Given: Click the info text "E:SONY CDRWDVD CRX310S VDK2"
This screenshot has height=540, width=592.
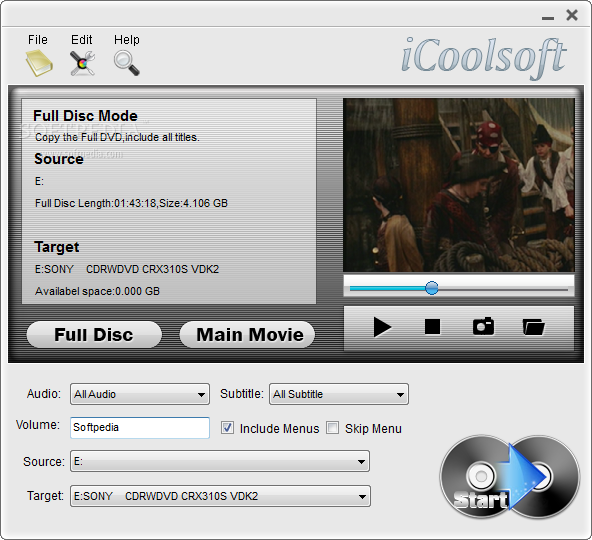Looking at the screenshot, I should [127, 269].
